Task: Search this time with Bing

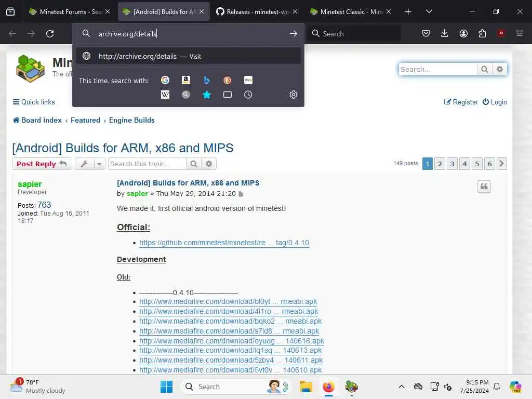Action: click(x=207, y=80)
